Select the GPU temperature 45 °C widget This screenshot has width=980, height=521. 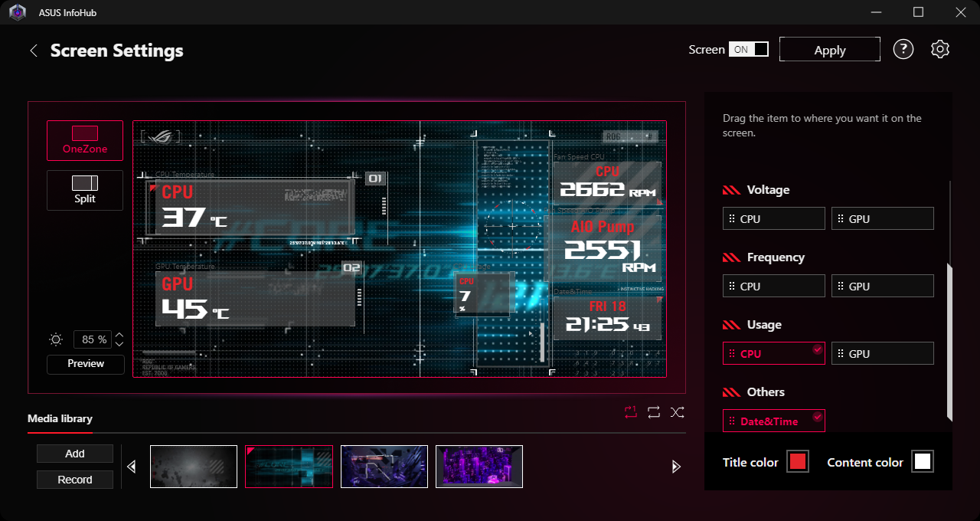[x=255, y=299]
